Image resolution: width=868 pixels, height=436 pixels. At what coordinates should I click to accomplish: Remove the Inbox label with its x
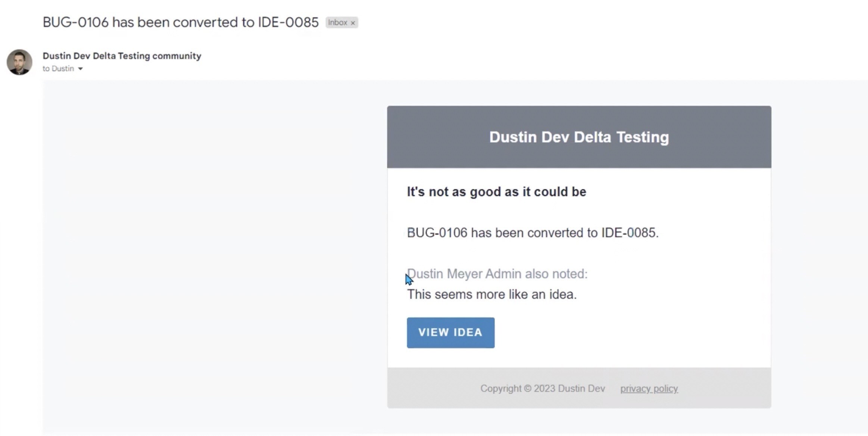[x=353, y=23]
